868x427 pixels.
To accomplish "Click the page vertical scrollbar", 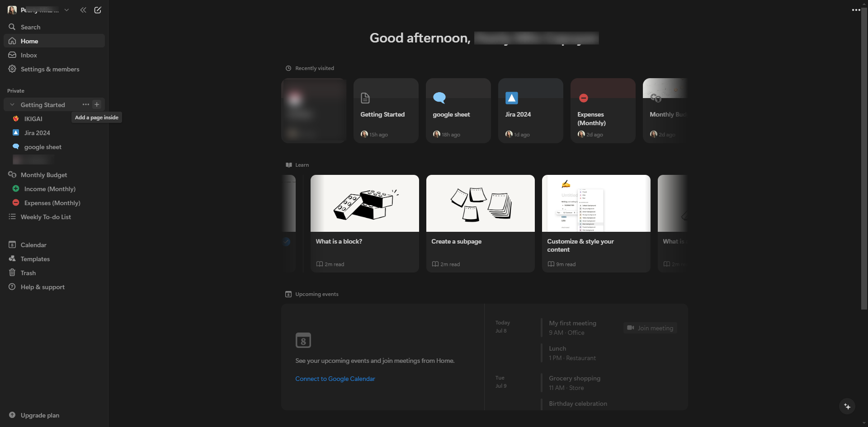I will point(864,158).
